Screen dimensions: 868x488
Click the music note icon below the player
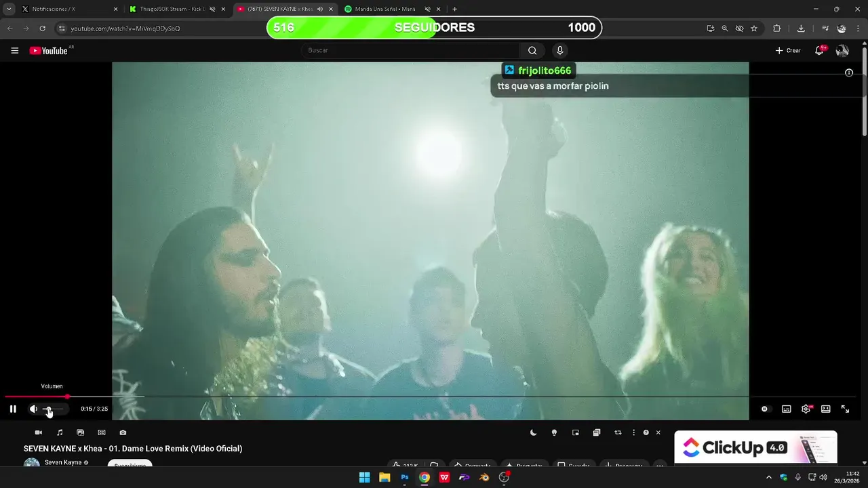click(60, 432)
